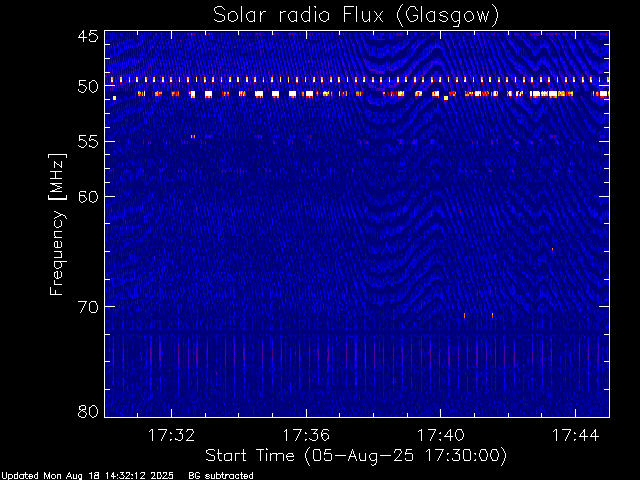Select the 60 MHz frequency axis label
The image size is (640, 480).
88,197
